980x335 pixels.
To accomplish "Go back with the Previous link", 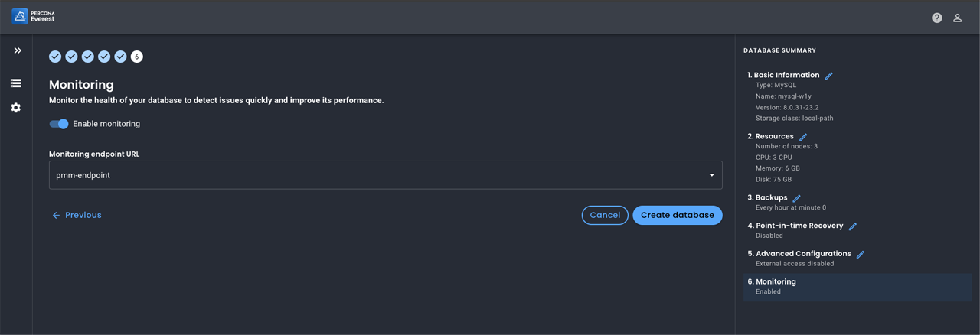I will 77,215.
